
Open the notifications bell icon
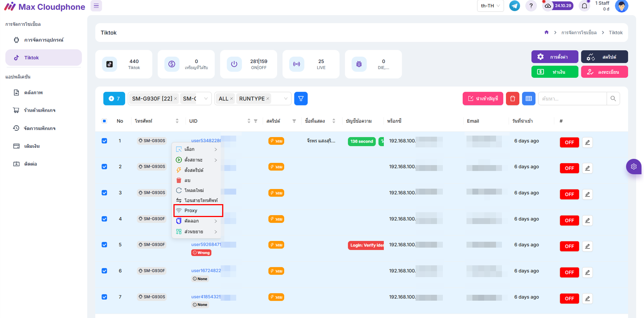(584, 6)
